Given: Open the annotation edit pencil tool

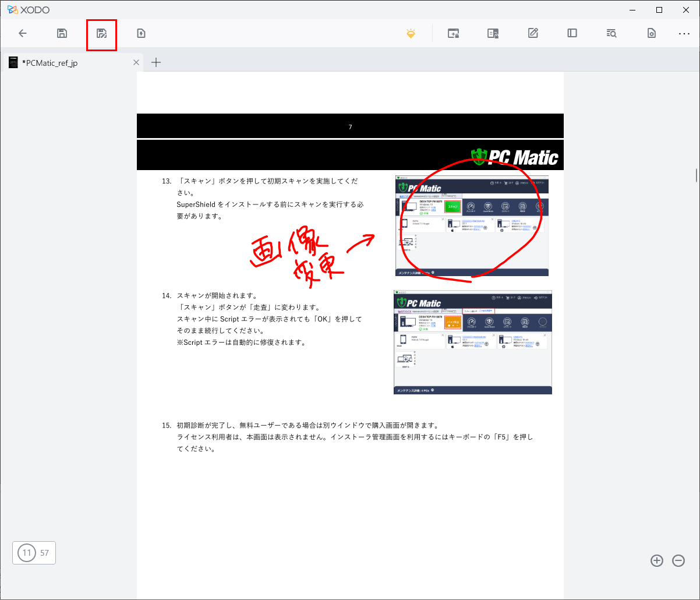Looking at the screenshot, I should [x=533, y=34].
